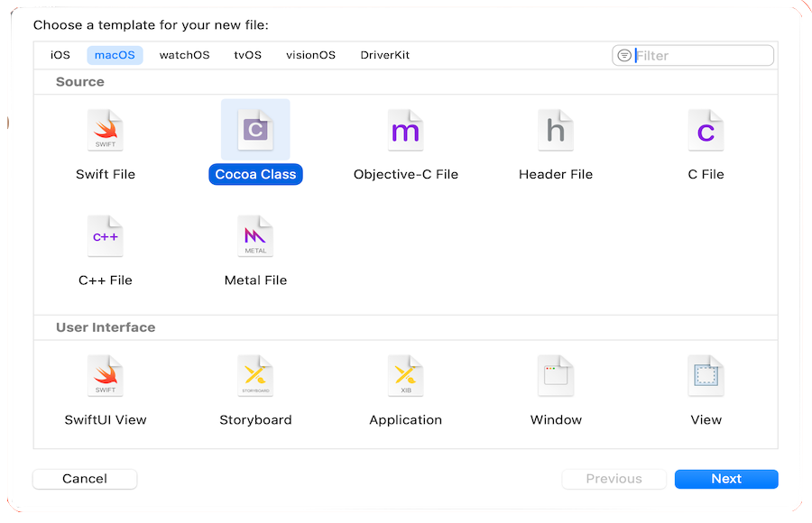The image size is (812, 523).
Task: Select the C++ File template icon
Action: (105, 236)
